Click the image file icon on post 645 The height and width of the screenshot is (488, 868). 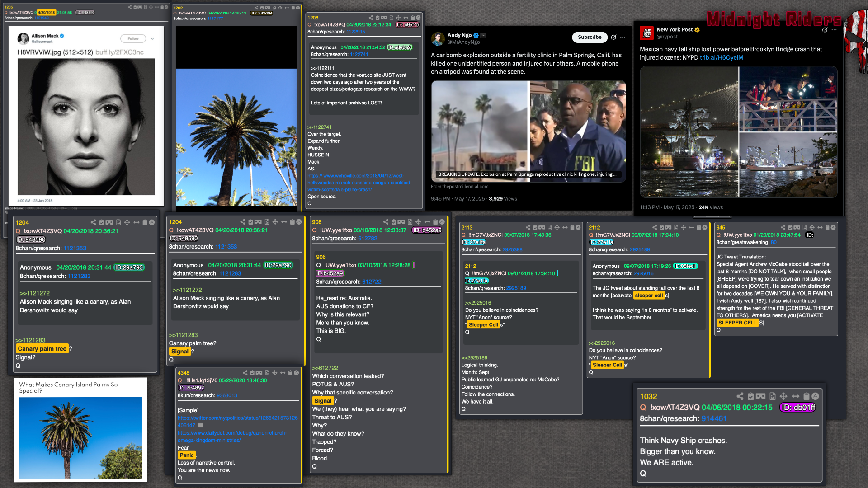[805, 227]
